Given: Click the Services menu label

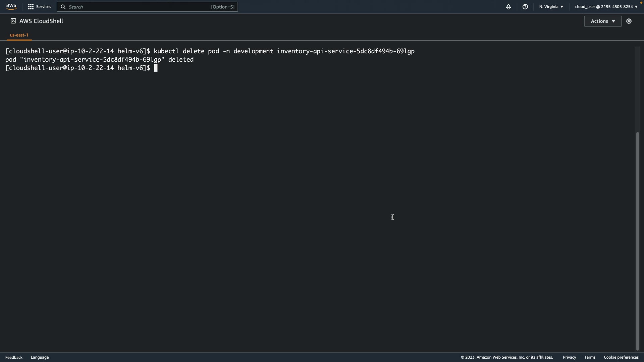Looking at the screenshot, I should click(44, 7).
